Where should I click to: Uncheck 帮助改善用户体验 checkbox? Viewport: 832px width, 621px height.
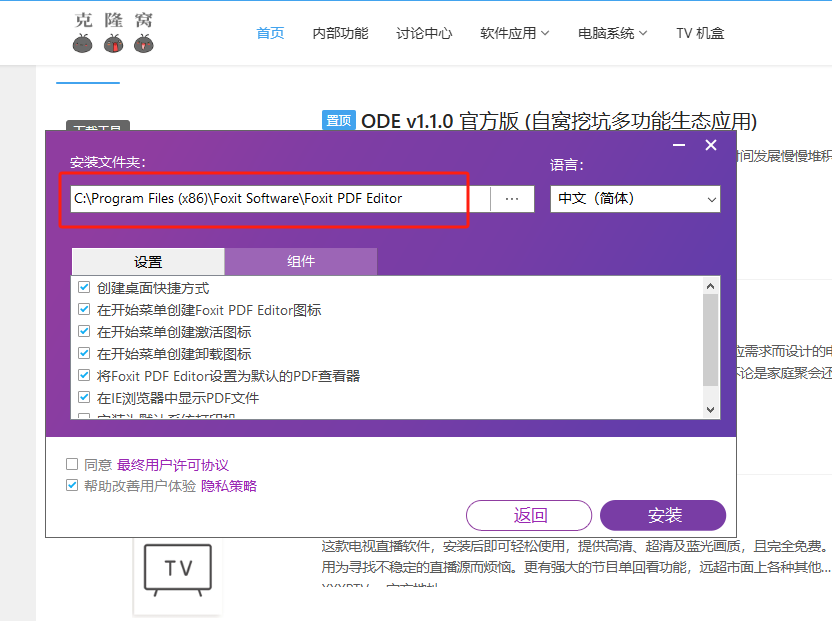72,485
